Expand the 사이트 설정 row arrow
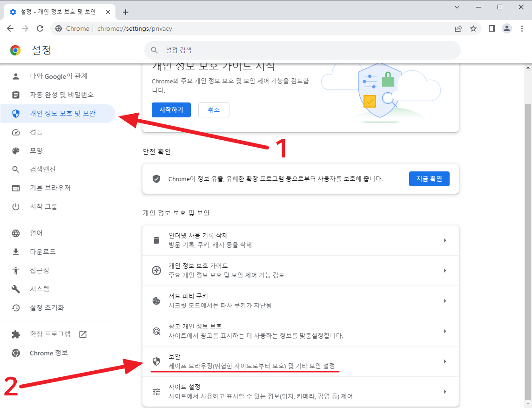532x408 pixels. click(445, 392)
